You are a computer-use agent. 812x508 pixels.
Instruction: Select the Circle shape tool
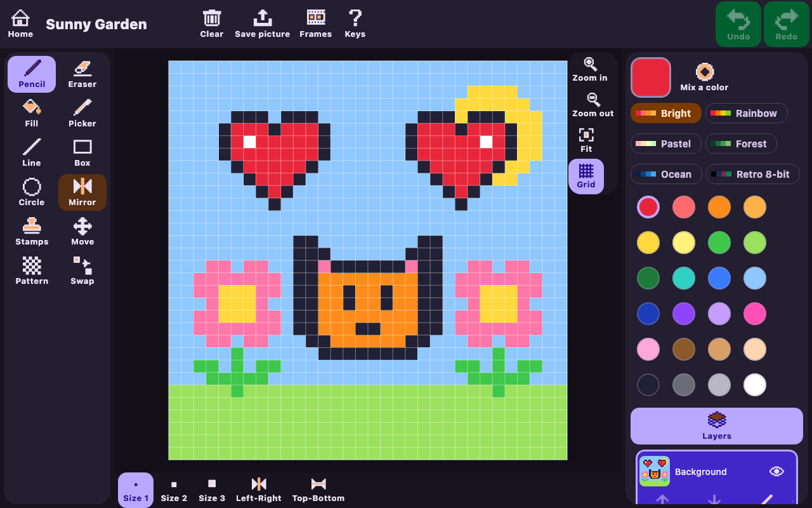click(32, 192)
